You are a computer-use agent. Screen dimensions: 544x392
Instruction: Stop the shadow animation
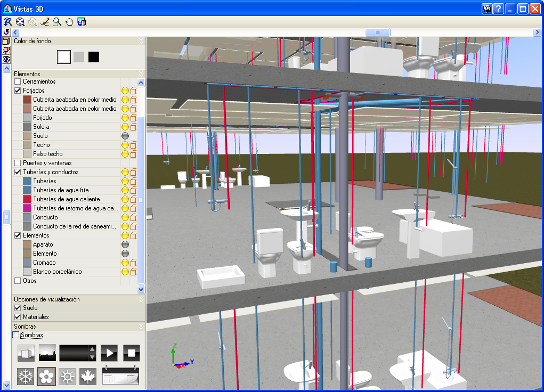coord(131,353)
